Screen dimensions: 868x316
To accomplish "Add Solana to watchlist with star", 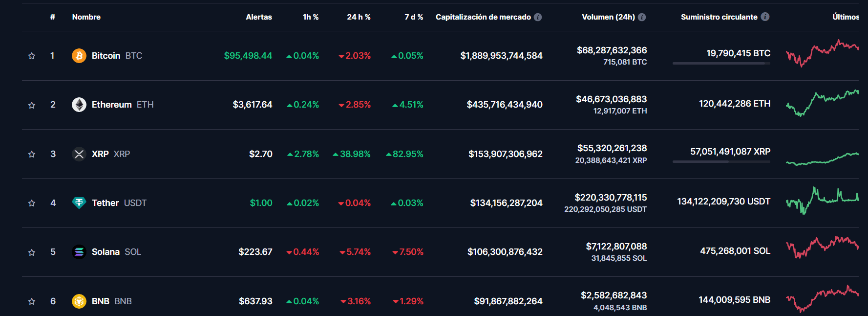I will [x=32, y=252].
